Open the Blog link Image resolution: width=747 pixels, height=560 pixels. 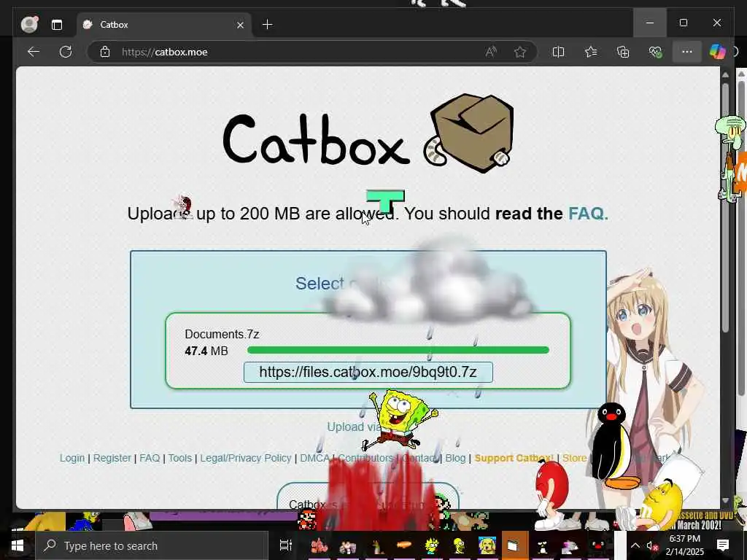455,458
